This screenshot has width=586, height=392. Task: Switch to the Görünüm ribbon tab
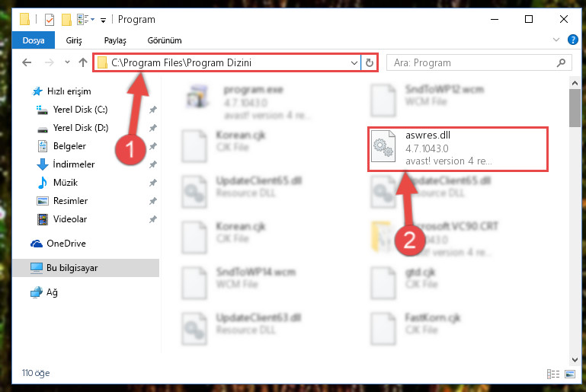[x=165, y=40]
